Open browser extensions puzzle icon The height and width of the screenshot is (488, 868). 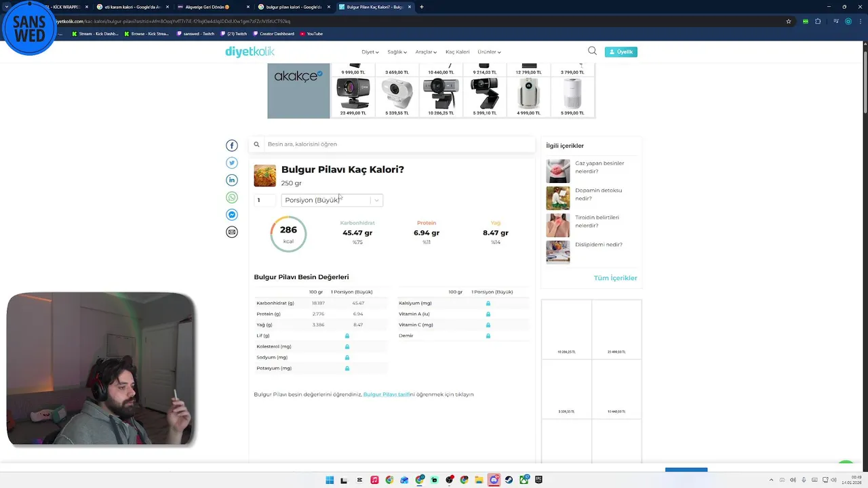pyautogui.click(x=818, y=21)
